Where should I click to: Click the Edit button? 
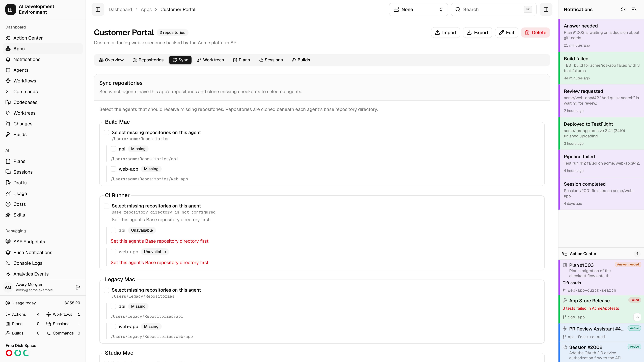506,33
